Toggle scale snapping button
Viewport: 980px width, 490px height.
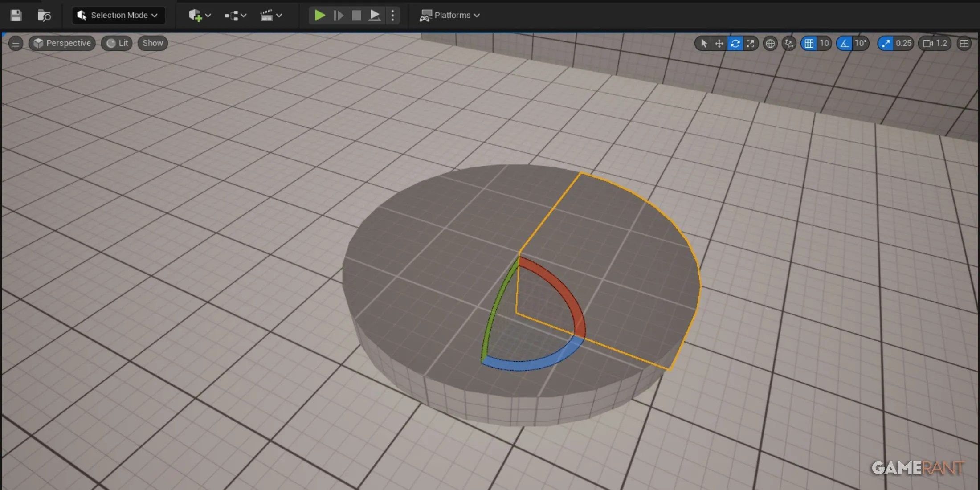click(x=885, y=44)
